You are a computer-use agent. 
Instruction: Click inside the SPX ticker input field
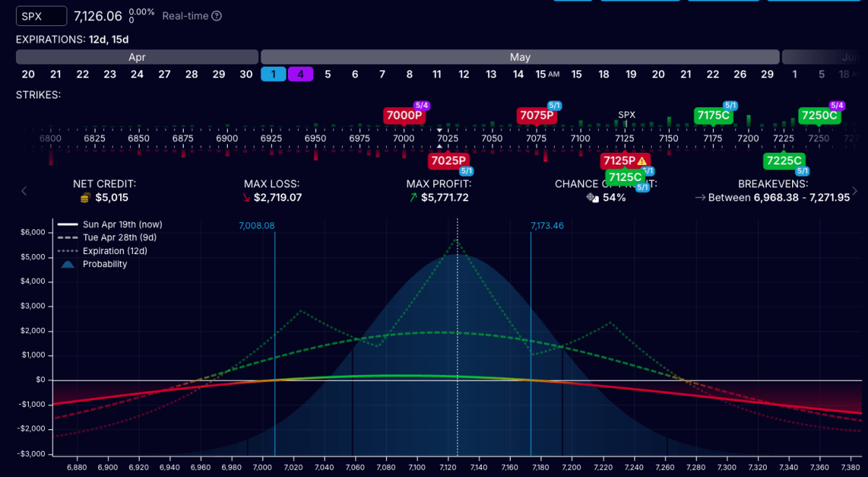click(x=41, y=15)
